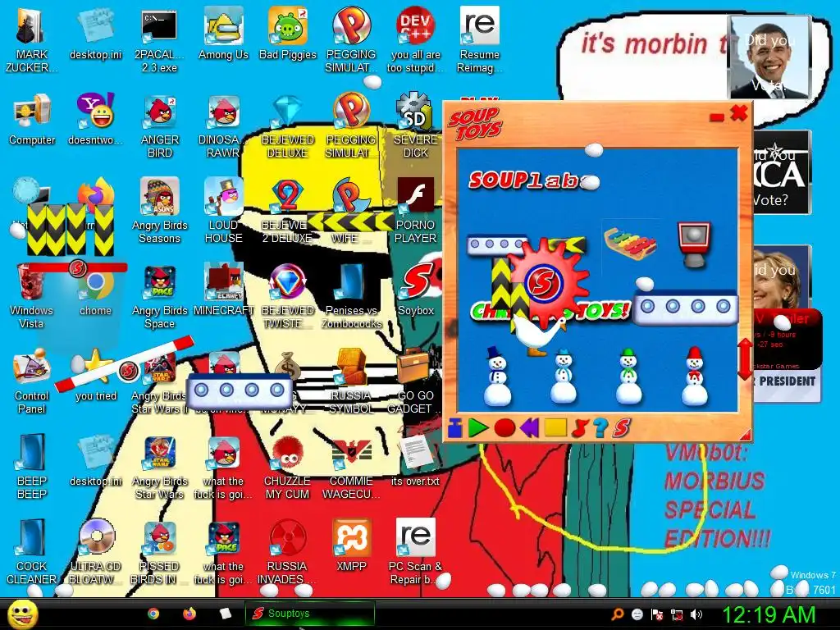Open the Angry Birds Space icon
The width and height of the screenshot is (840, 630).
(160, 295)
